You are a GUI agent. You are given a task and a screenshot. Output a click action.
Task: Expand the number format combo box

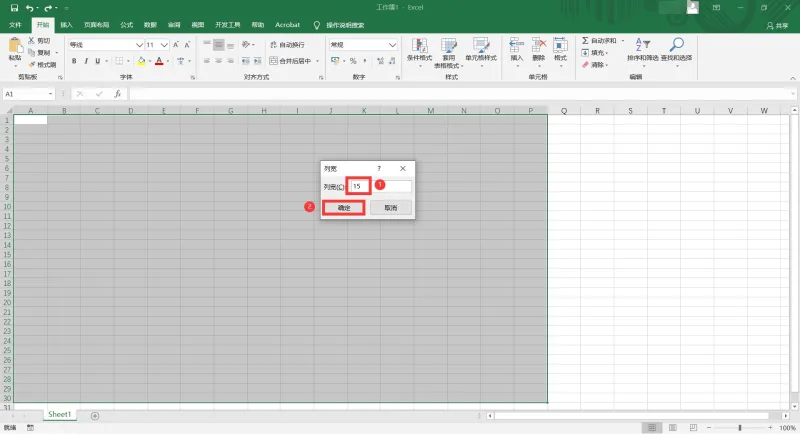392,45
